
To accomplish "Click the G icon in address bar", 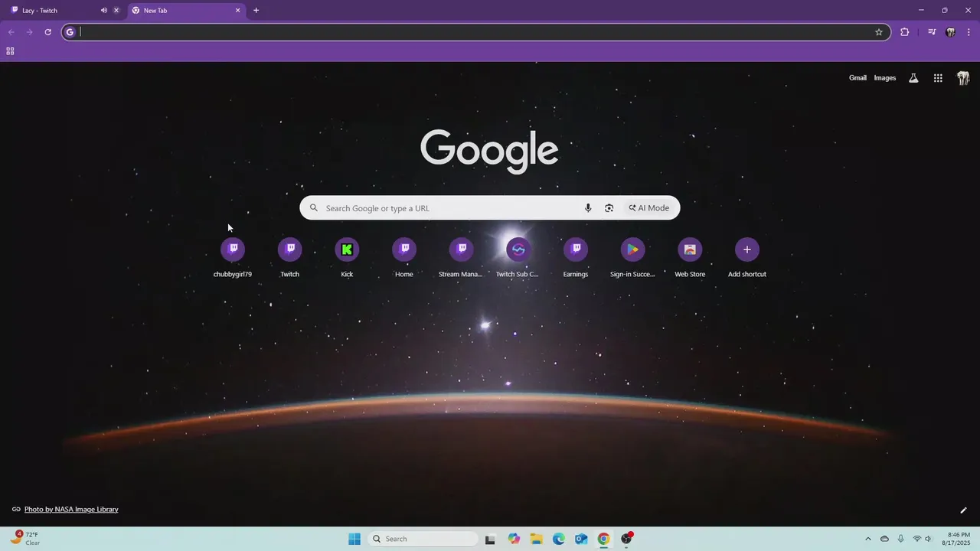I will (x=70, y=32).
